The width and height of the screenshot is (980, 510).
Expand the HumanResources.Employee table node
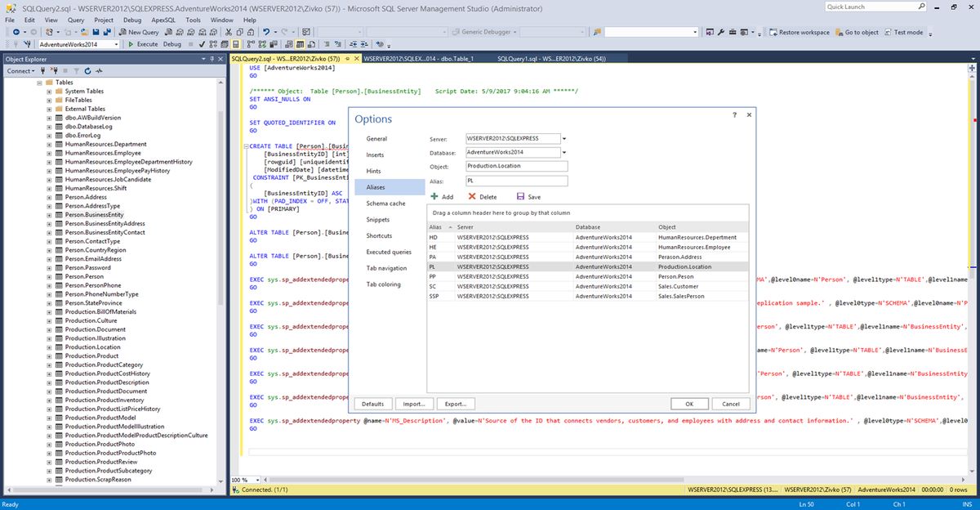click(49, 152)
